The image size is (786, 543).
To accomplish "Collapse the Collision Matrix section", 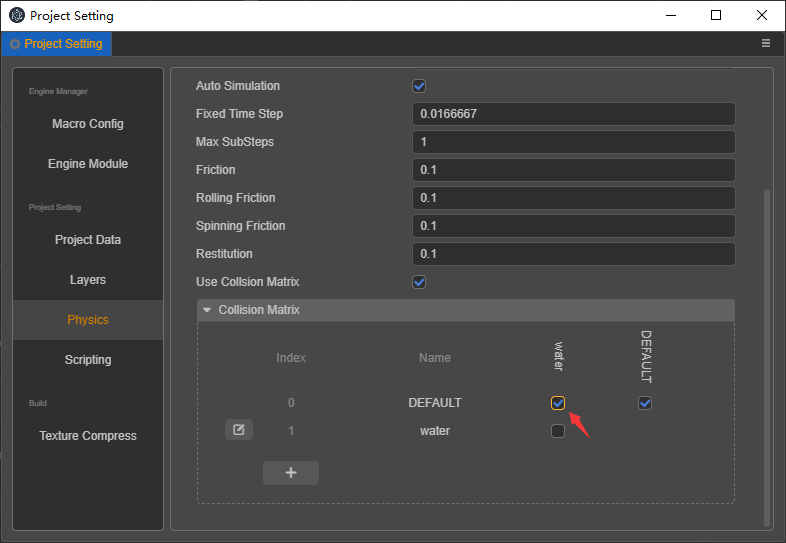I will tap(207, 310).
